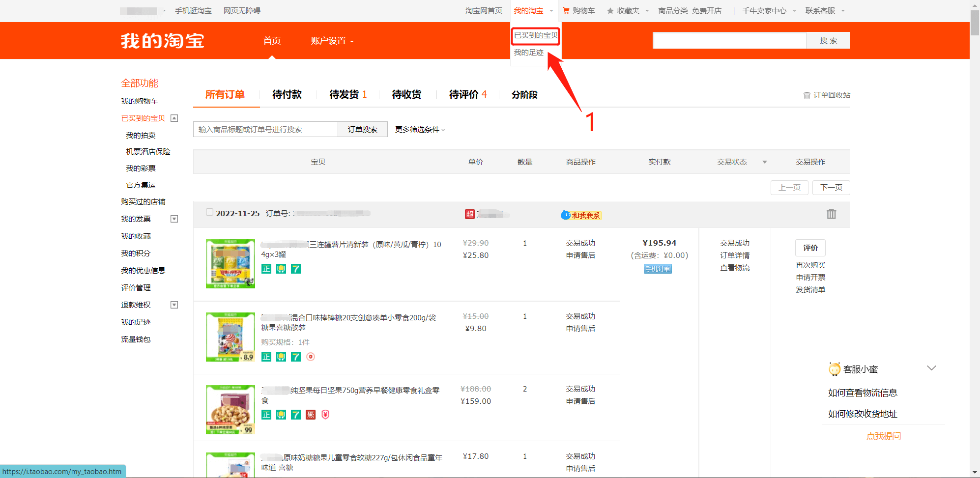Open 淘宝网首页 in the top bar
The image size is (980, 478).
pyautogui.click(x=484, y=11)
